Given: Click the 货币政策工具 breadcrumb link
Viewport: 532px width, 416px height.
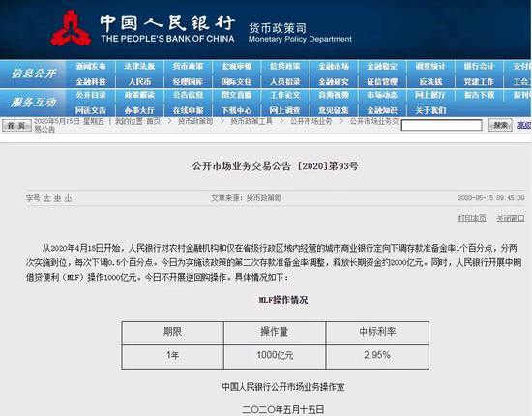Looking at the screenshot, I should (x=251, y=121).
